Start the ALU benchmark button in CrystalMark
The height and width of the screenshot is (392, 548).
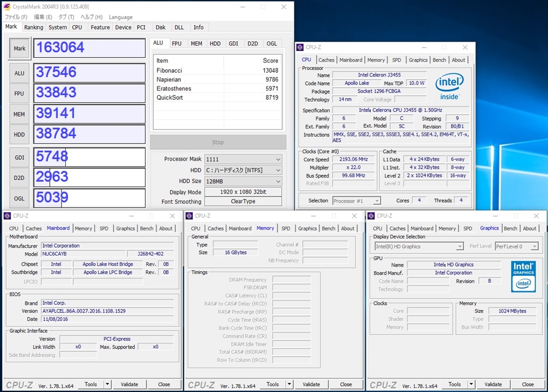click(x=19, y=73)
